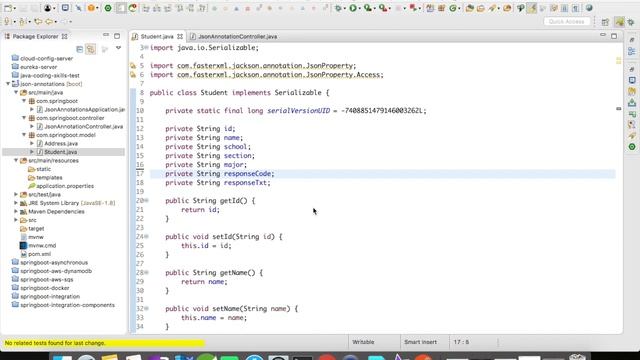The width and height of the screenshot is (640, 360).
Task: Click the warning marker on line 6
Action: pos(133,75)
